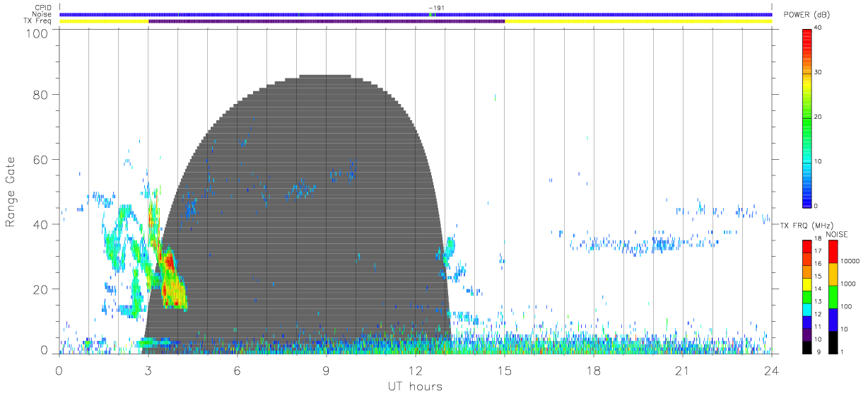Viewport: 868px width, 401px height.
Task: Click the Range Gate y-axis title
Action: click(11, 192)
